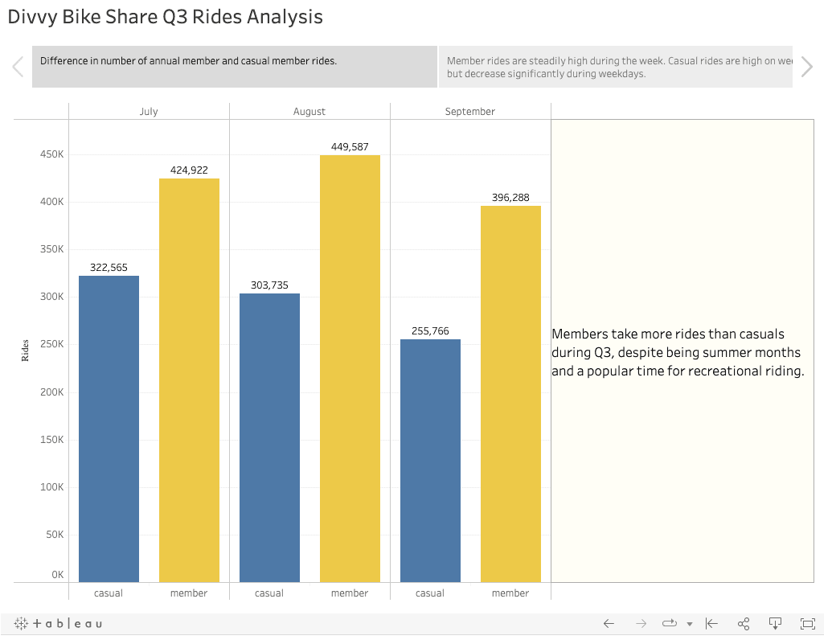Click the Replay animation icon
832x644 pixels.
click(670, 623)
